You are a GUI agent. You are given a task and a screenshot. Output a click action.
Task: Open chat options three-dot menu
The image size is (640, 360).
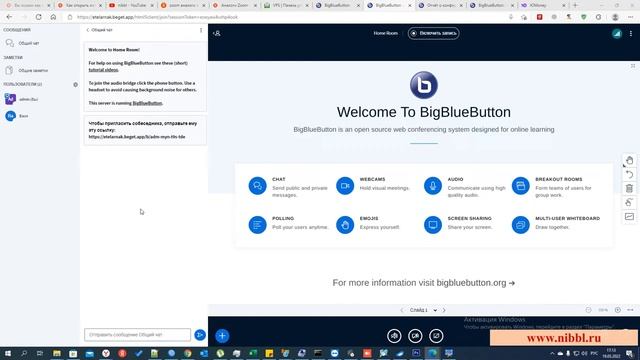(201, 30)
